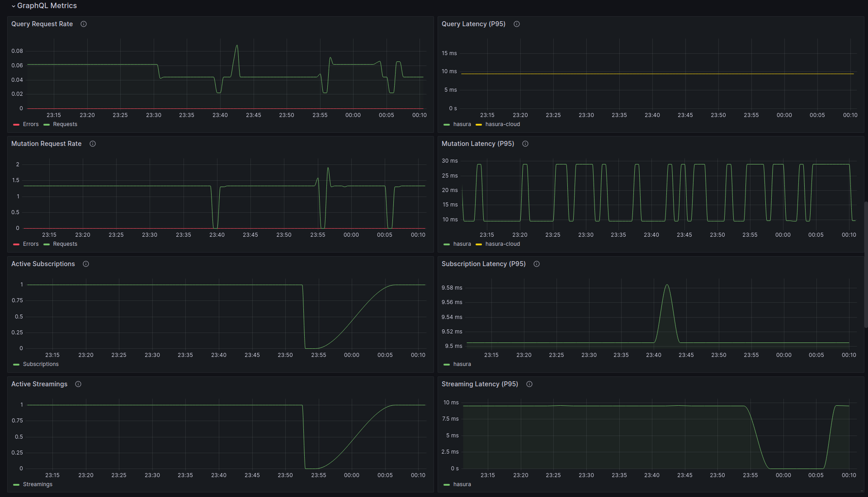Click the vertical scrollbar on the right edge
Viewport: 868px width, 497px height.
pos(865,264)
